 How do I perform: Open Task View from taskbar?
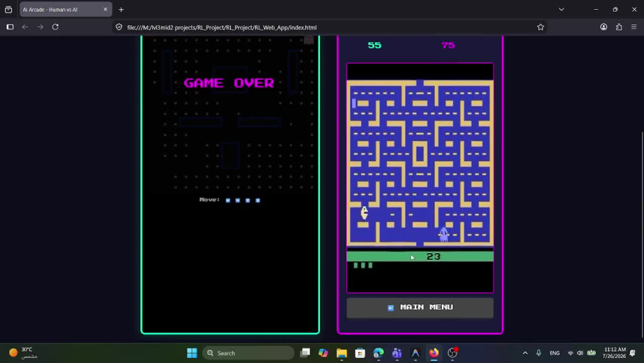point(305,353)
